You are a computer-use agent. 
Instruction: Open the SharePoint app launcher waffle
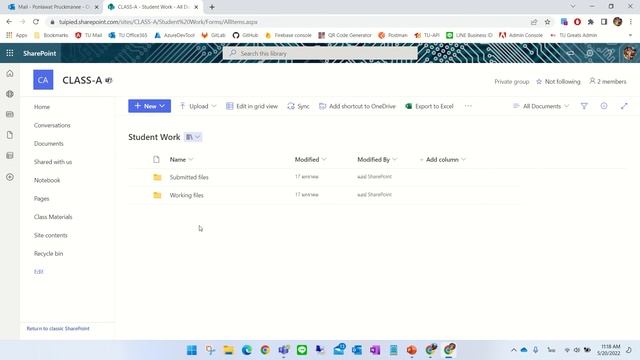(x=10, y=53)
